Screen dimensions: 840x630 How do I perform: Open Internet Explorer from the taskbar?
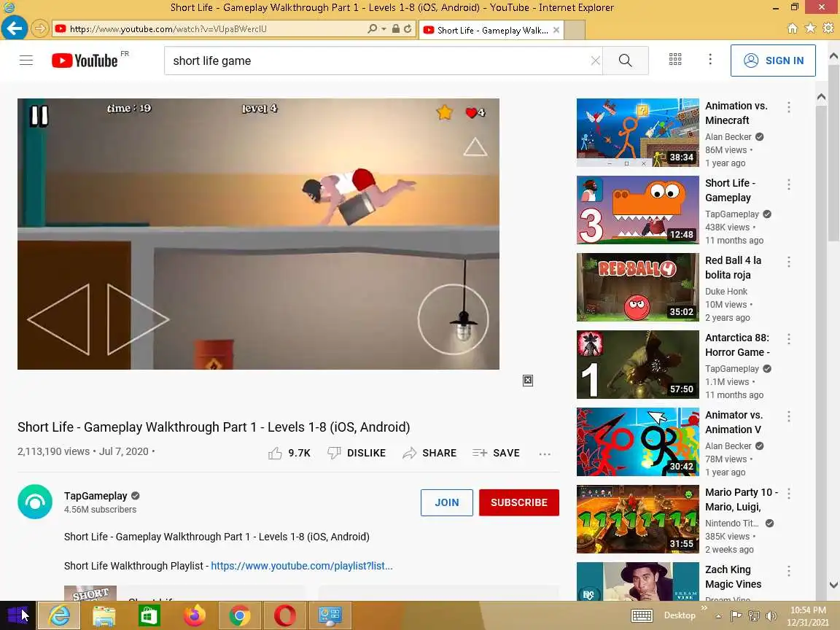tap(60, 615)
